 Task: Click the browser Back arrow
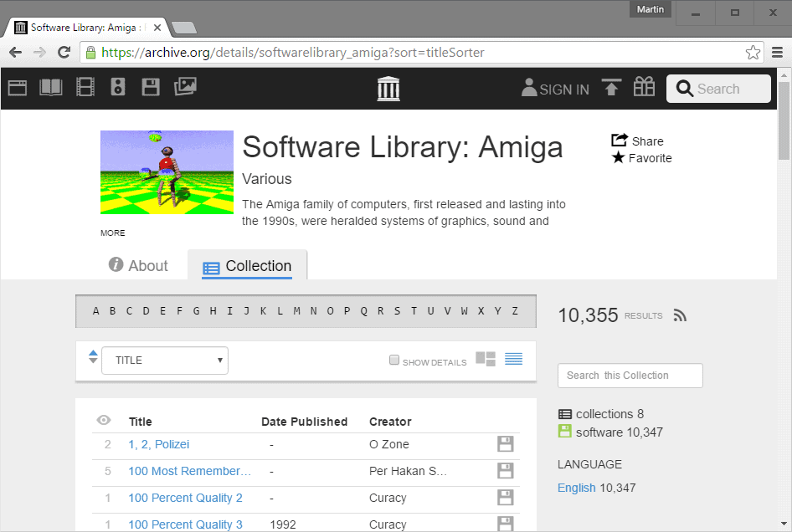point(16,52)
